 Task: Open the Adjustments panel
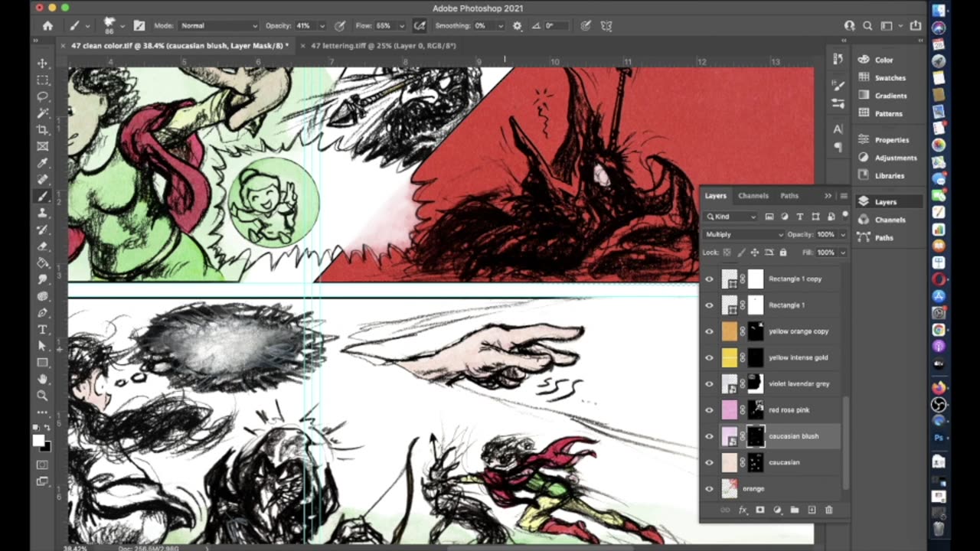(x=895, y=158)
